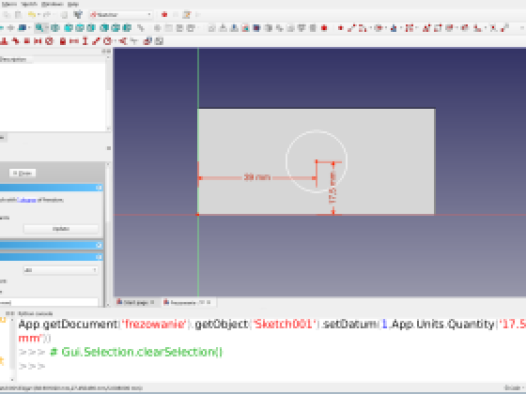Click the undo arrow icon
The width and height of the screenshot is (526, 394).
coord(32,15)
